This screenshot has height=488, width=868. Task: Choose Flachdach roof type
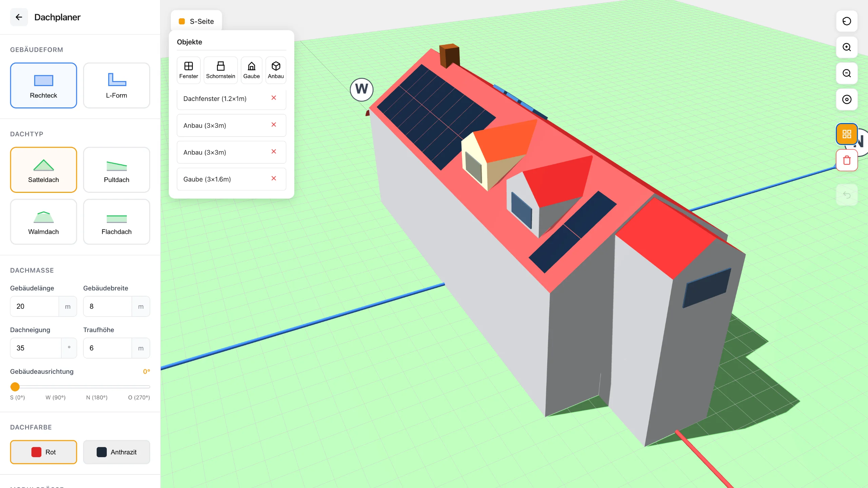pos(117,222)
